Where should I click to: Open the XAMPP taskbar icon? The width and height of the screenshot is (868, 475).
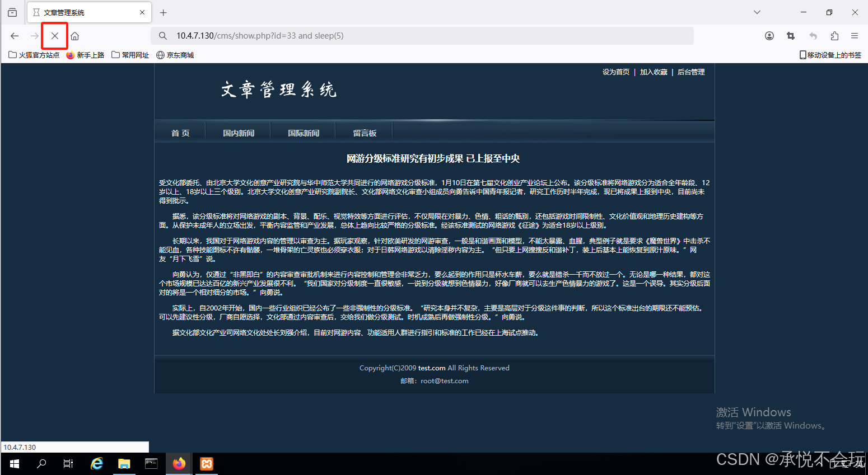point(207,464)
